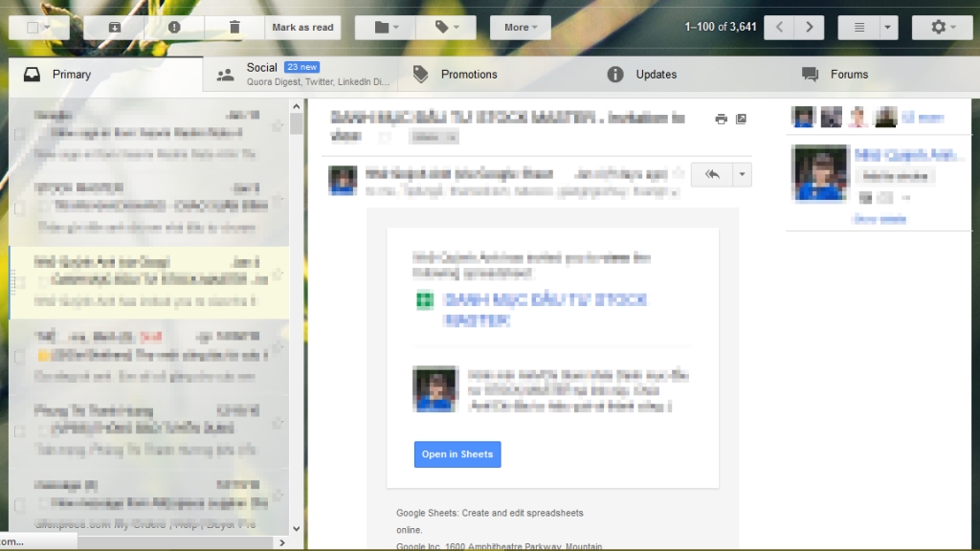Click the Updates tab info icon
Screen dimensions: 980x551
coord(615,75)
